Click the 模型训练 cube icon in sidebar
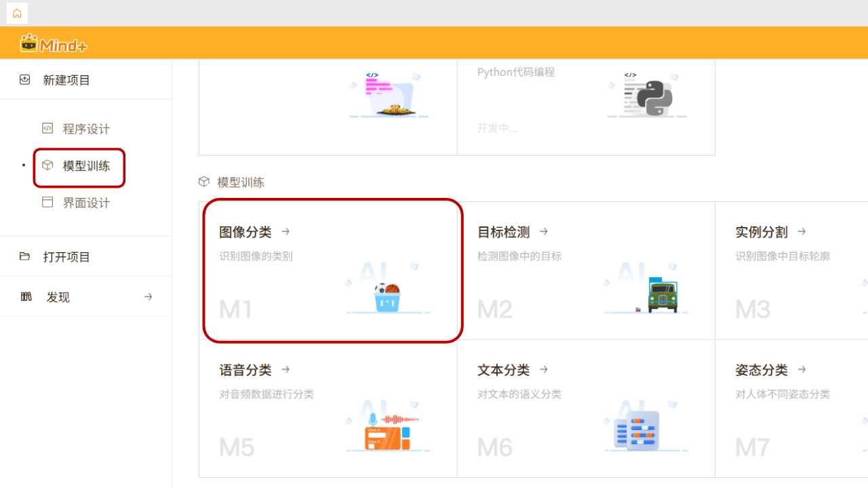 [x=47, y=165]
